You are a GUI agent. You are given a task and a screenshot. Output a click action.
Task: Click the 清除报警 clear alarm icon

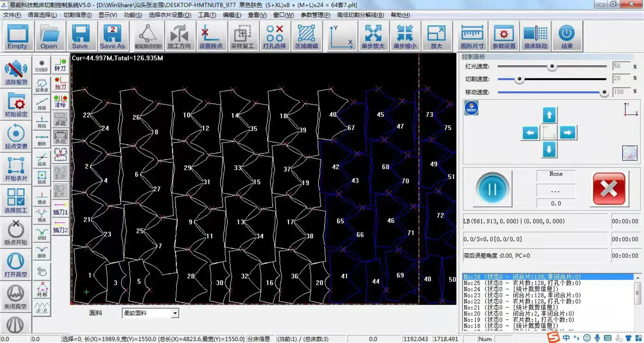16,72
